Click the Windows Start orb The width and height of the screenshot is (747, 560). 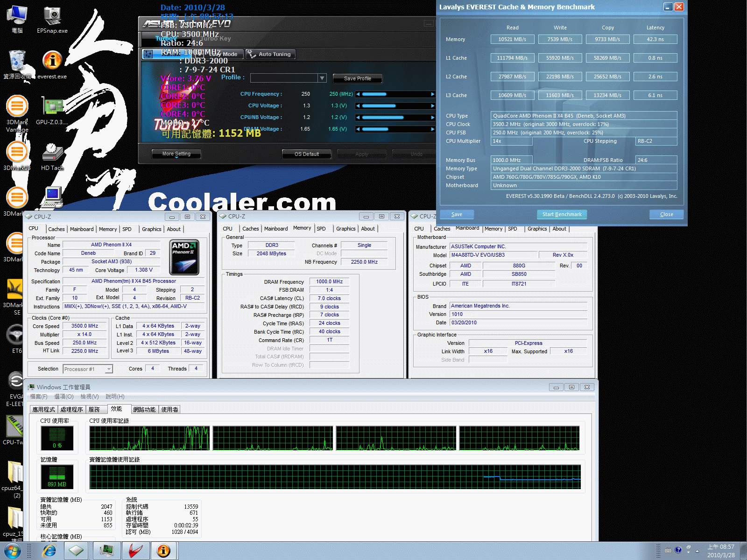(x=12, y=551)
